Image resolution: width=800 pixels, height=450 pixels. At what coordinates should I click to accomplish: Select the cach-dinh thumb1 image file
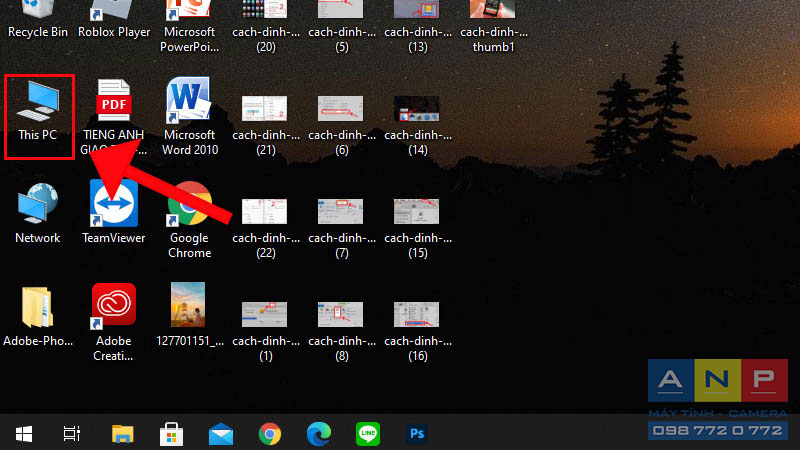(493, 27)
